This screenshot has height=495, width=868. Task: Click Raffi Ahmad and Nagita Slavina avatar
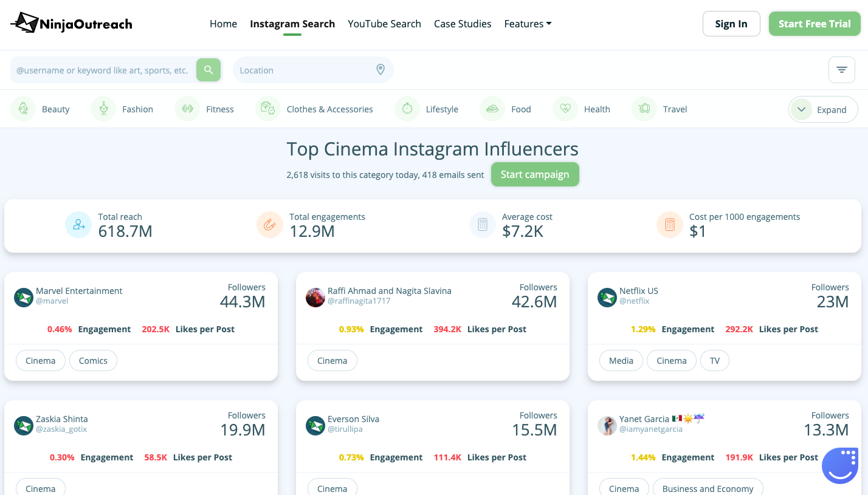click(x=315, y=298)
